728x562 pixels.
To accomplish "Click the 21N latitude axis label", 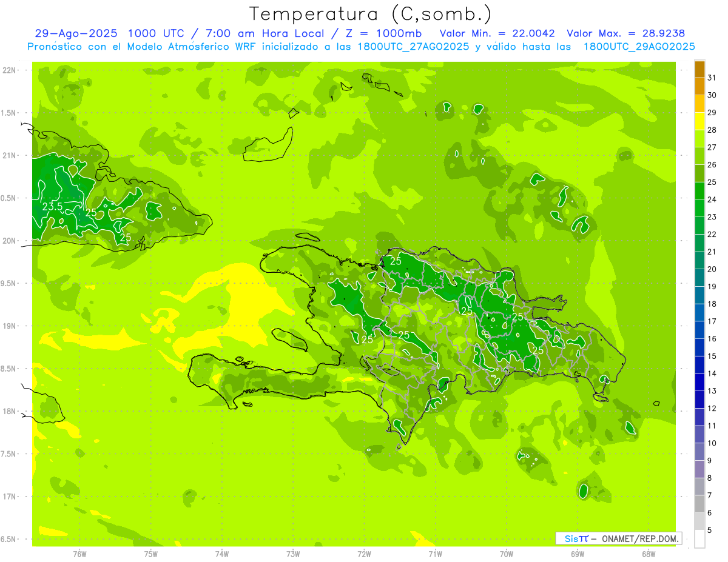I will point(10,155).
